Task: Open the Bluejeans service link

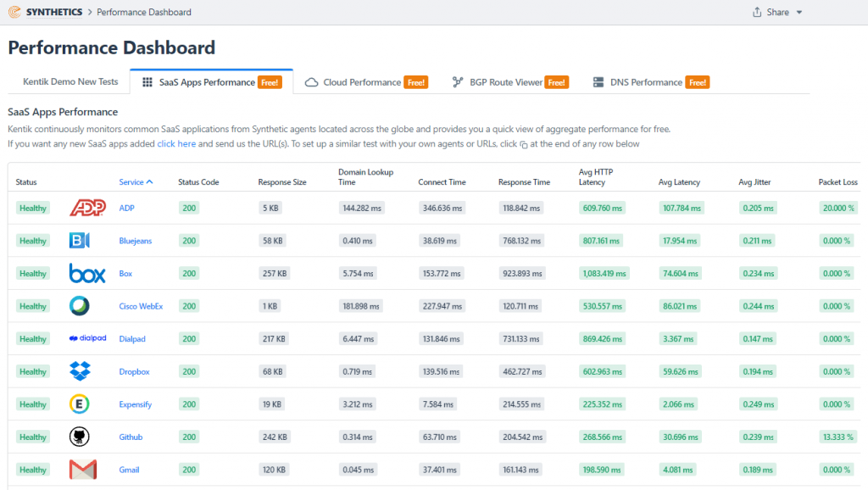Action: 135,241
